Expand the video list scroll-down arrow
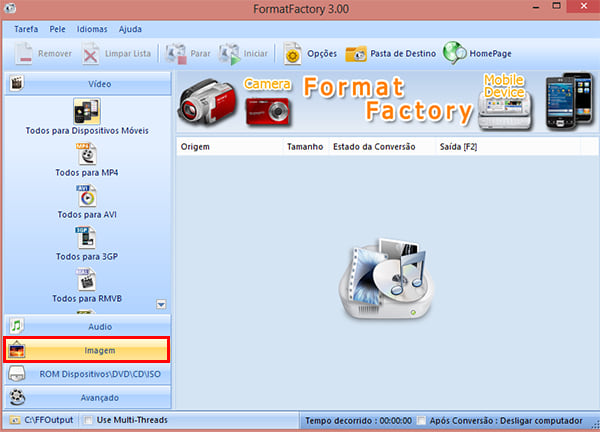 pos(161,305)
